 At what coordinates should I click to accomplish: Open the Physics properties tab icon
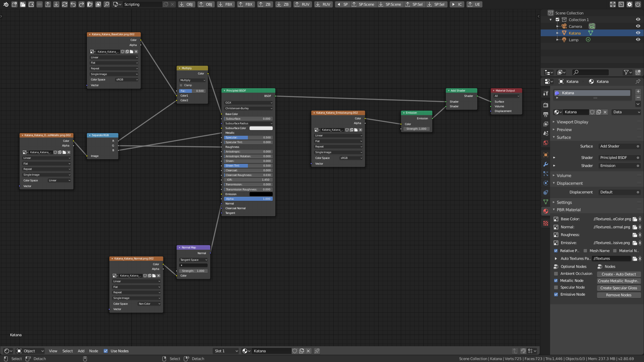coord(546,183)
